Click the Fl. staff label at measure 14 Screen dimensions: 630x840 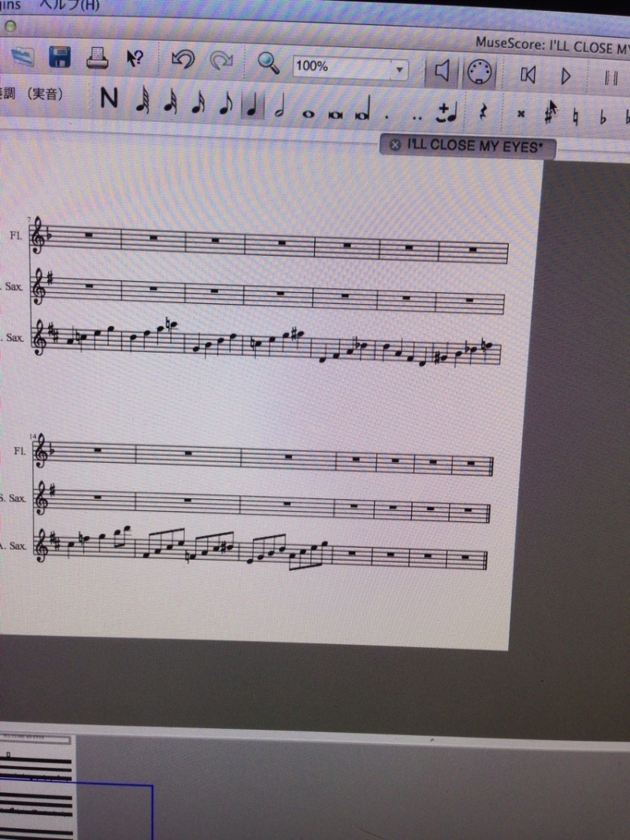click(19, 450)
